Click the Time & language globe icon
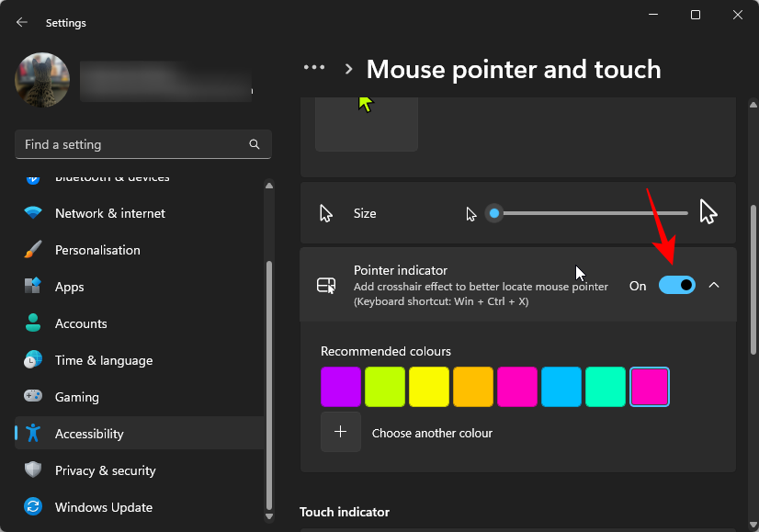 pyautogui.click(x=33, y=359)
